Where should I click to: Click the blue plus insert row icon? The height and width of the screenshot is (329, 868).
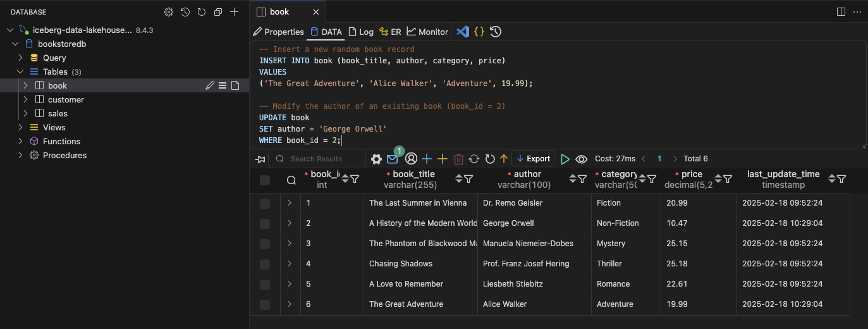[x=427, y=159]
